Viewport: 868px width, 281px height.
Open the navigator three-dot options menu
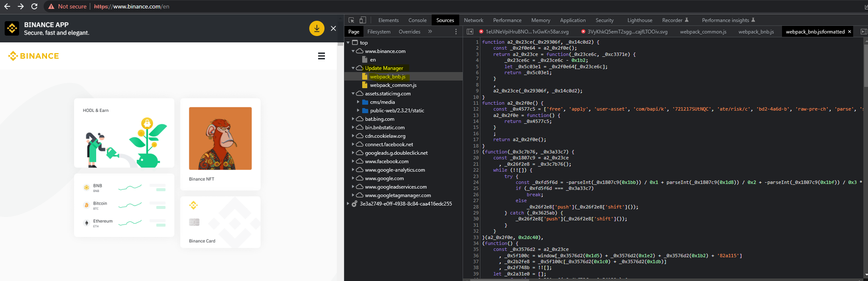(456, 31)
